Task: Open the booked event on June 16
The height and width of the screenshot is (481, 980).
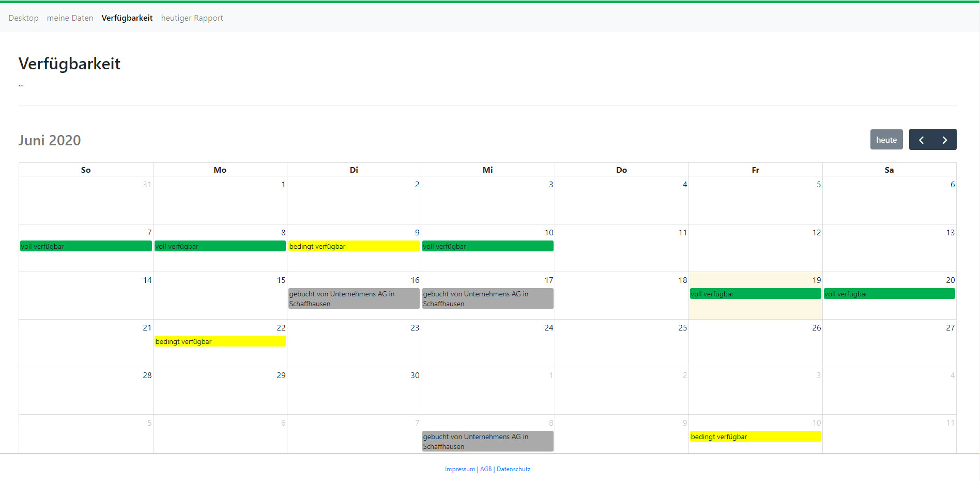Action: coord(354,298)
